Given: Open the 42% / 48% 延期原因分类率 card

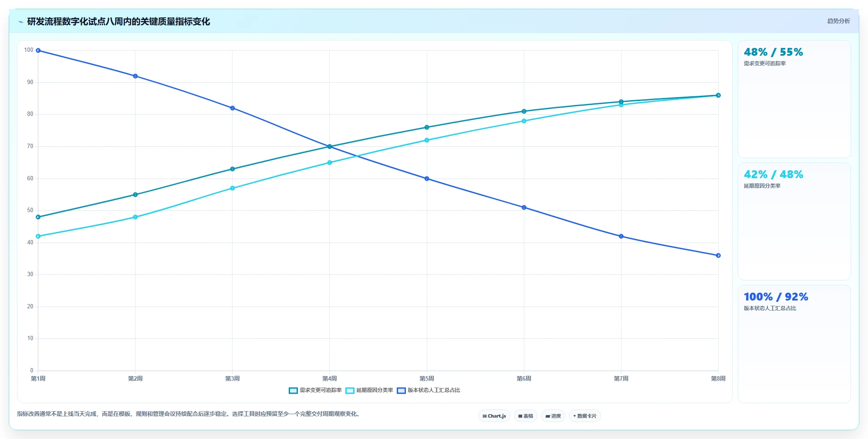Looking at the screenshot, I should (794, 222).
